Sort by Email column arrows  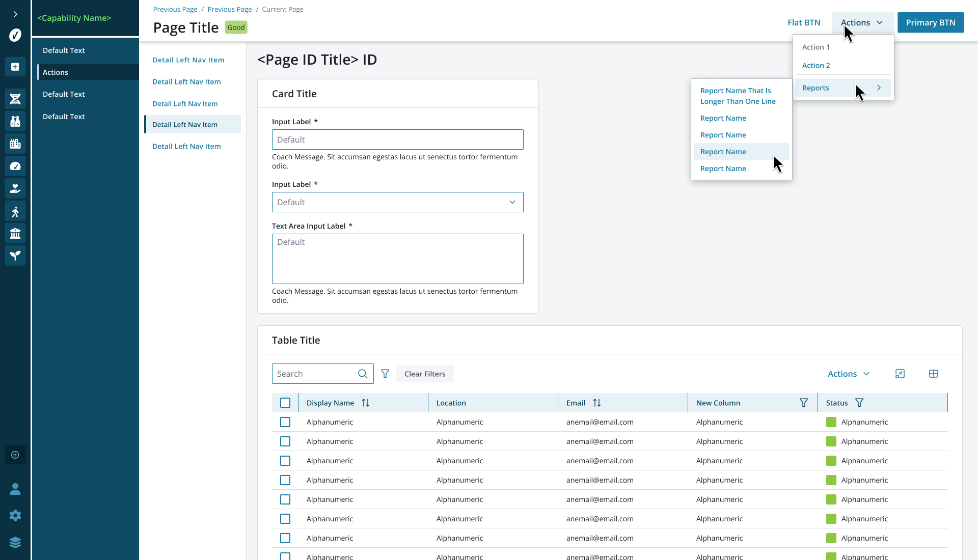tap(597, 403)
